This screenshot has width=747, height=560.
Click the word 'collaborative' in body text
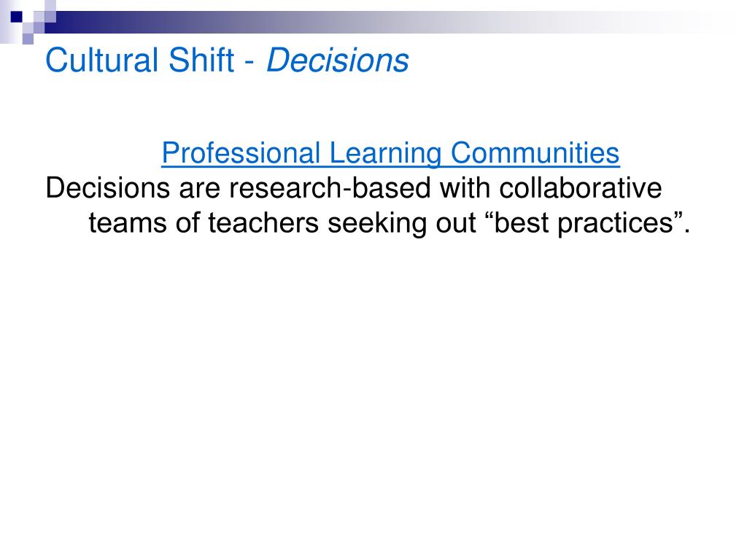(x=580, y=187)
